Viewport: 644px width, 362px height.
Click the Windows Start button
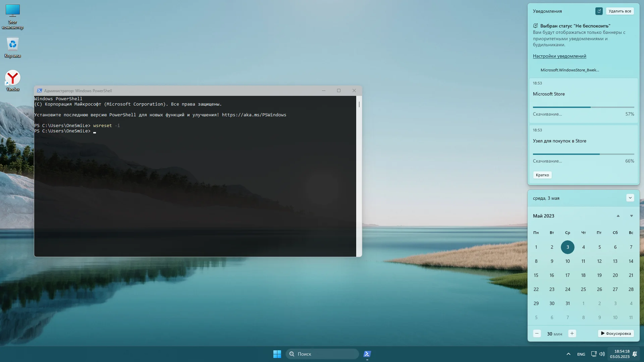tap(277, 354)
